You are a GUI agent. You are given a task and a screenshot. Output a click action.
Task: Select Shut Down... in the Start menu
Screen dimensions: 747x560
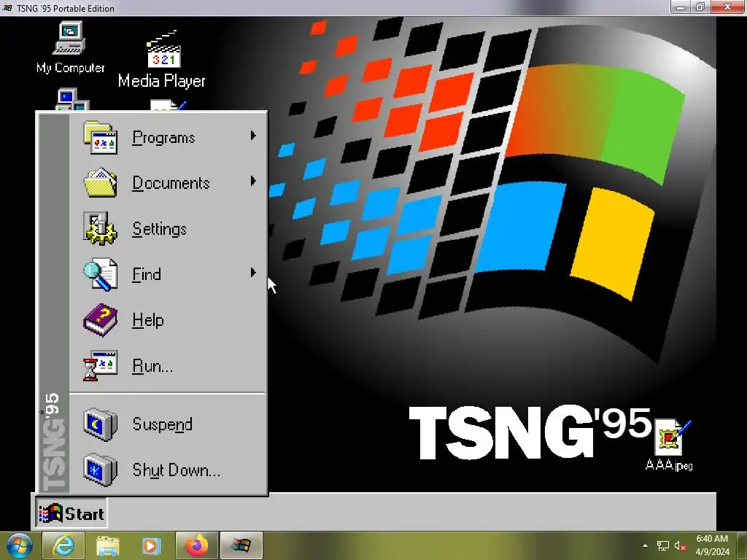pyautogui.click(x=167, y=470)
